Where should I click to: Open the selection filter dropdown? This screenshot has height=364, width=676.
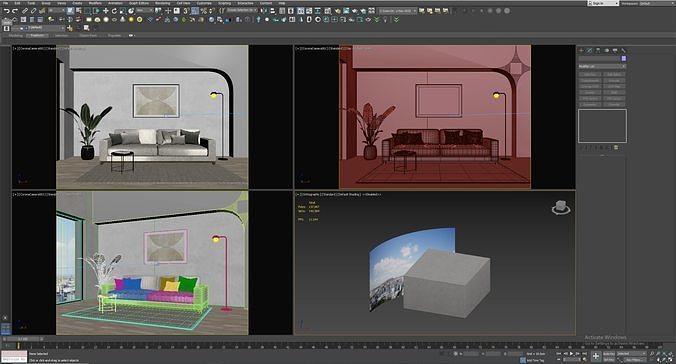56,10
